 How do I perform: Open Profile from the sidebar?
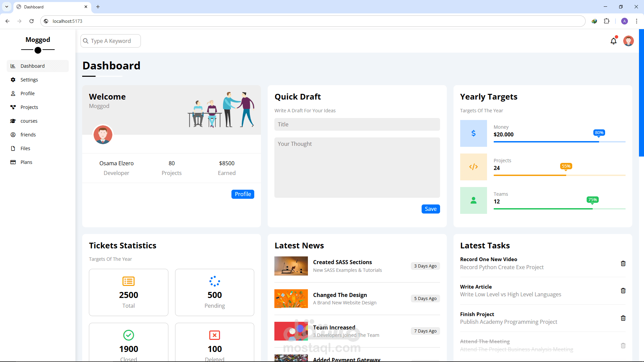38,94
